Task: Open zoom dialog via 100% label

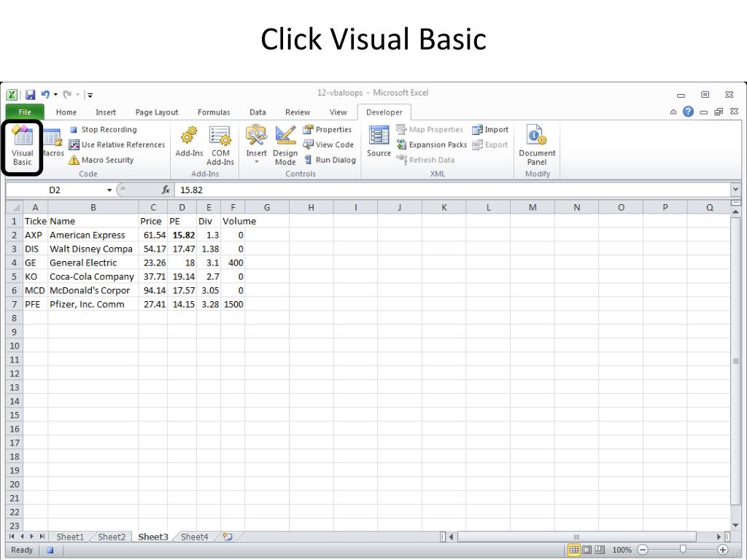Action: 622,550
